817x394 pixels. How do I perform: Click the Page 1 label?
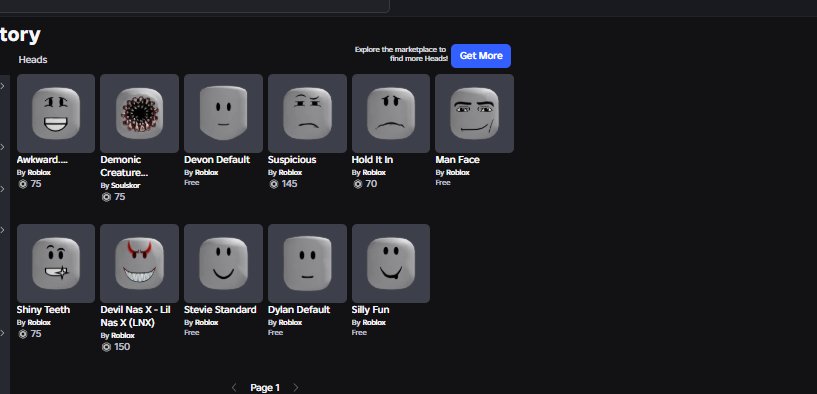pyautogui.click(x=265, y=388)
